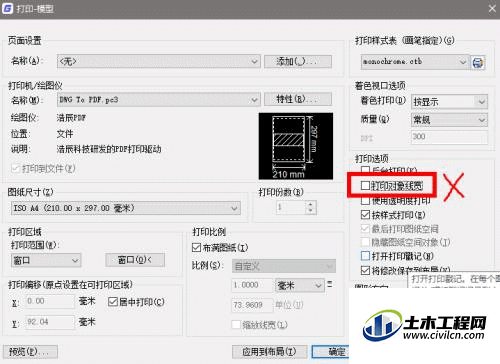Image resolution: width=500 pixels, height=364 pixels.
Task: Click the app logo icon in the title bar
Action: (x=7, y=8)
